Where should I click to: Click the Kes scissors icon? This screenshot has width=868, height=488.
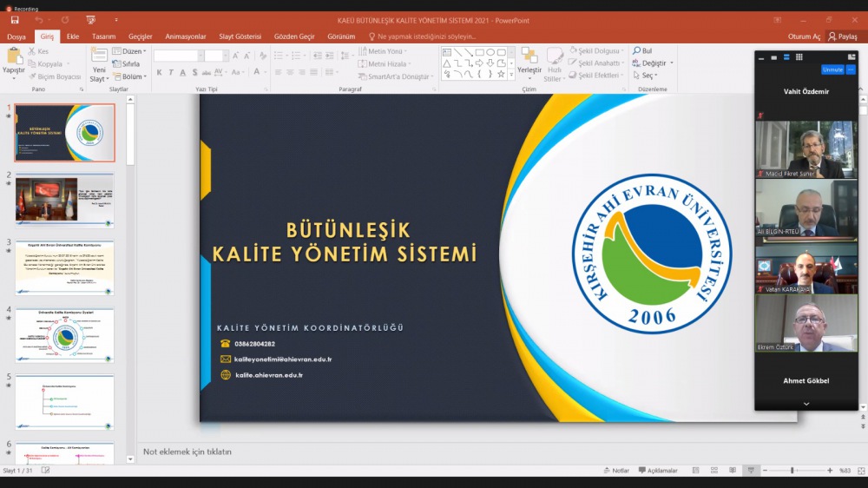[x=32, y=51]
